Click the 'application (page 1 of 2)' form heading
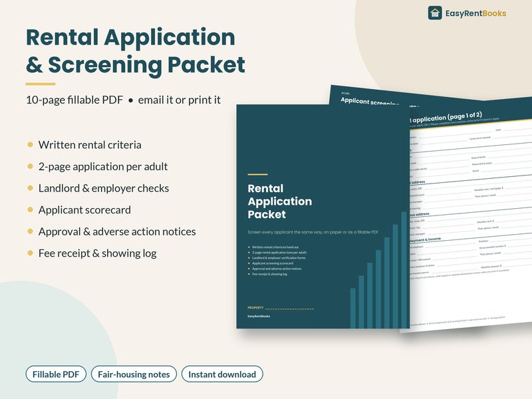Viewport: 532px width, 399px height. pyautogui.click(x=446, y=118)
